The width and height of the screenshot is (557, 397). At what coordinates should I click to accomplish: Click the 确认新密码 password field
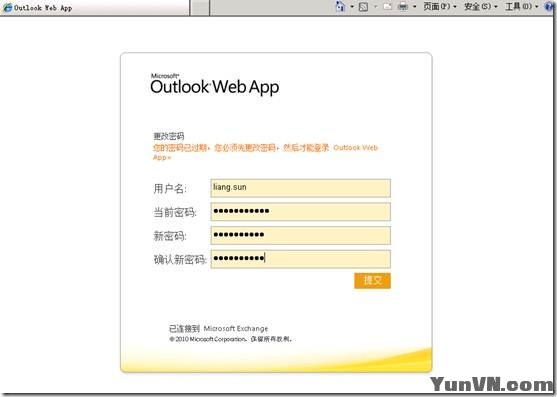[x=301, y=259]
